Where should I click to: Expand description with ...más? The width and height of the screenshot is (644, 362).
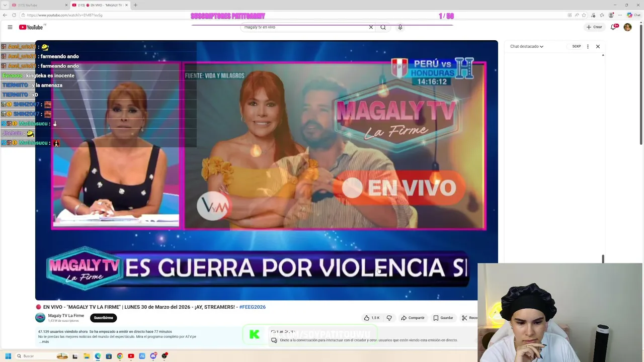[x=44, y=341]
